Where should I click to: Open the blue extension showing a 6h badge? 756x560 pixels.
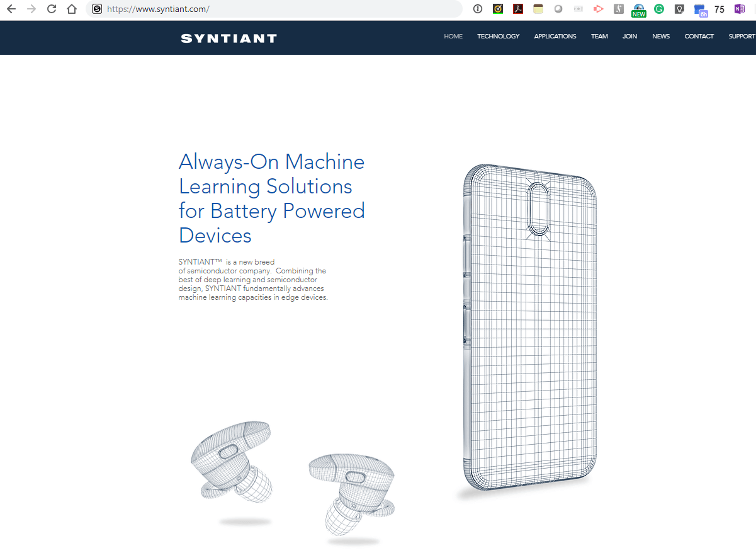tap(699, 9)
